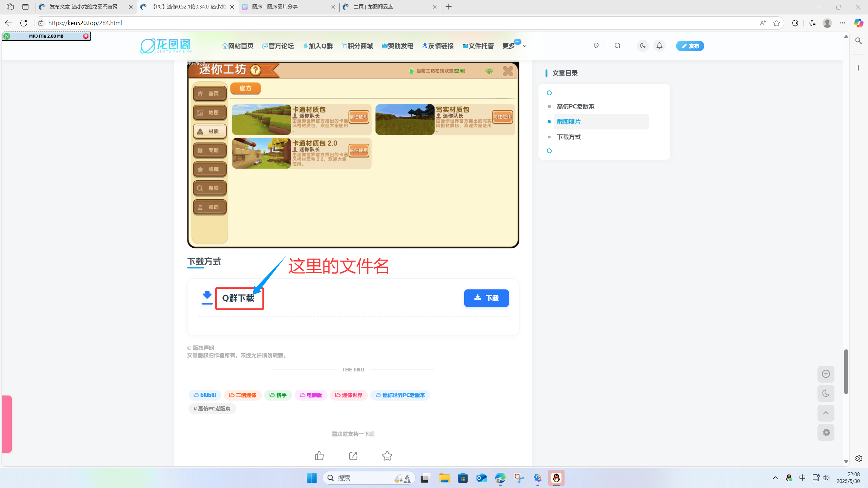Screen dimensions: 868x488
Task: Open Copilot icon in the browser toolbar
Action: pyautogui.click(x=859, y=23)
